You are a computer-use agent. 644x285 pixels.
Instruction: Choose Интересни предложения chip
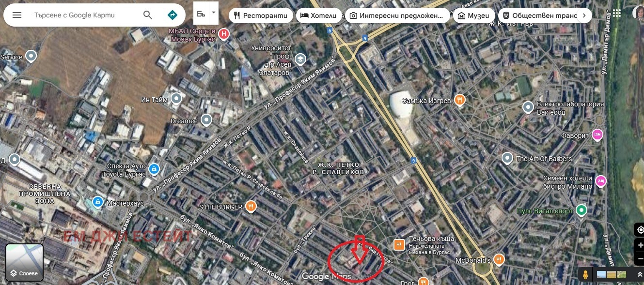(x=397, y=15)
